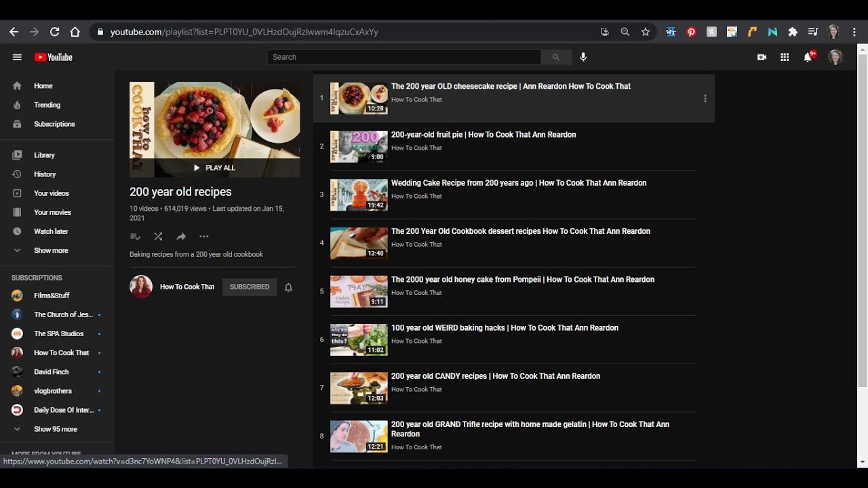
Task: Click the Pompeii honey cake thumbnail
Action: click(359, 291)
